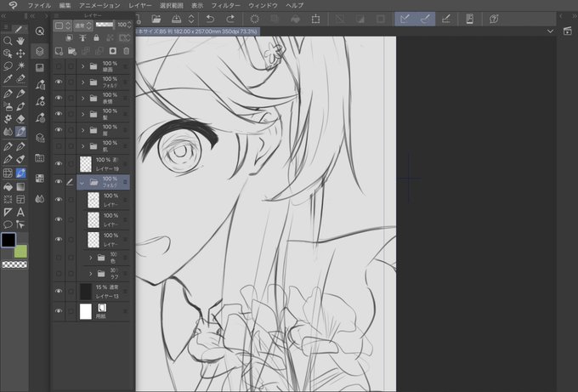Click the Save icon in command bar
This screenshot has height=392, width=578.
177,19
